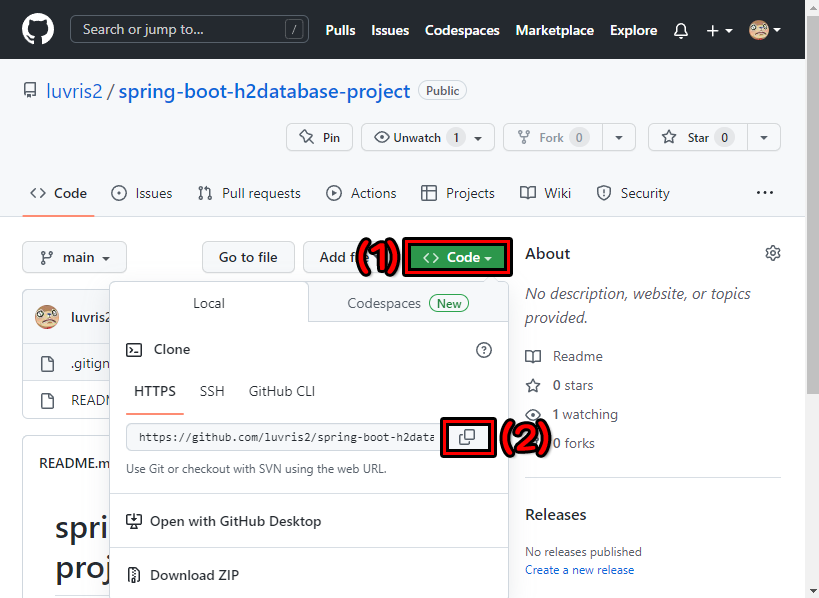The image size is (819, 598).
Task: Open the luvris2 owner link
Action: pyautogui.click(x=74, y=91)
